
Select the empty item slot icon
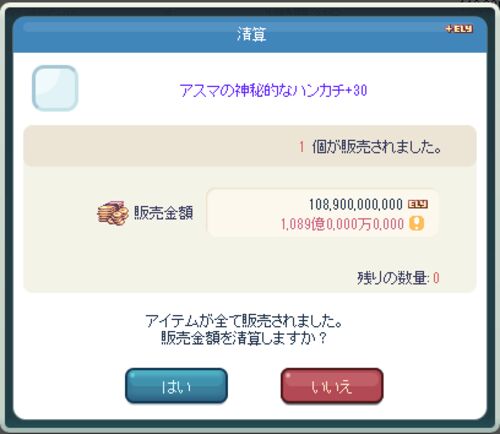(55, 88)
